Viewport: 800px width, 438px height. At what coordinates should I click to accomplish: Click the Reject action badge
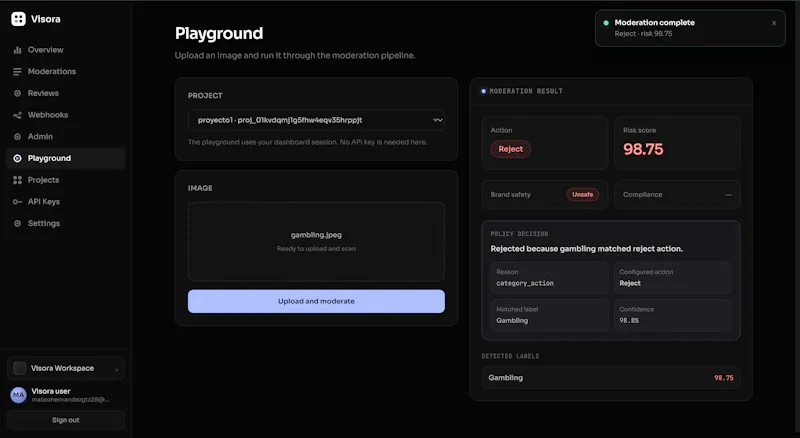tap(511, 149)
